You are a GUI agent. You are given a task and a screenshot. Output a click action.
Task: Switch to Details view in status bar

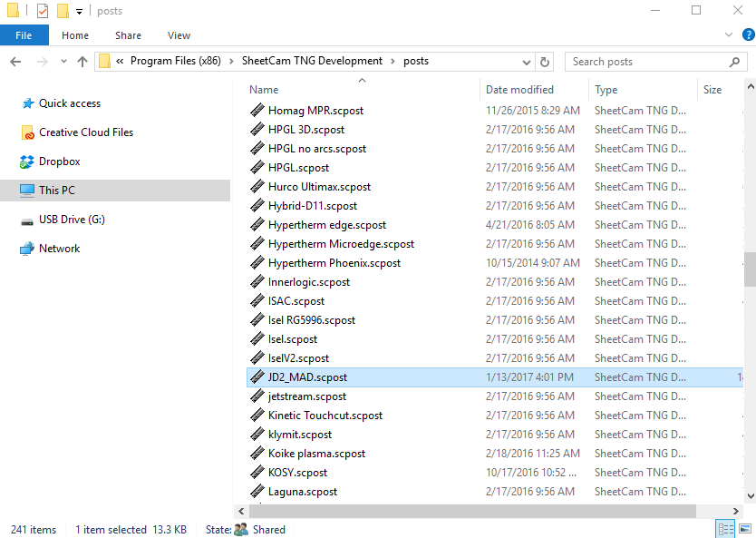click(x=725, y=529)
